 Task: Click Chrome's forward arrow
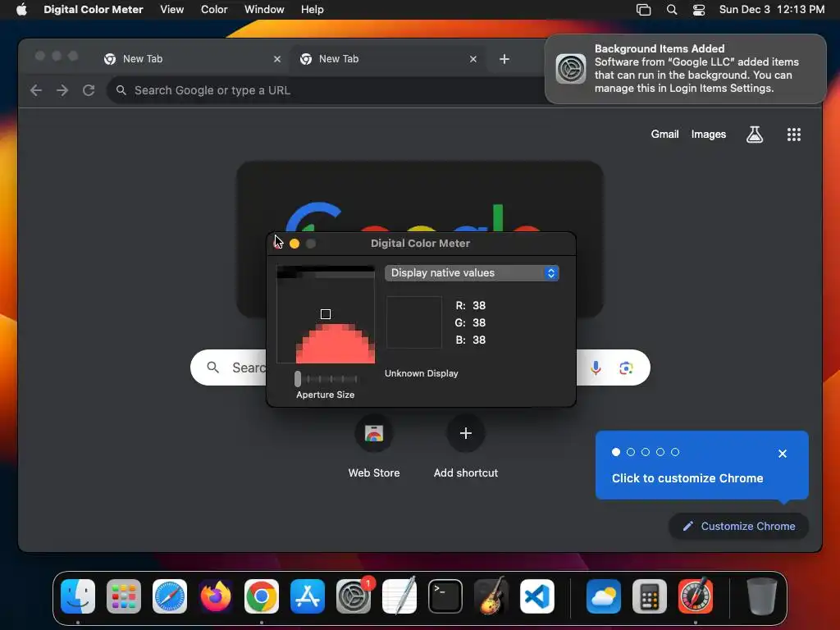point(62,90)
